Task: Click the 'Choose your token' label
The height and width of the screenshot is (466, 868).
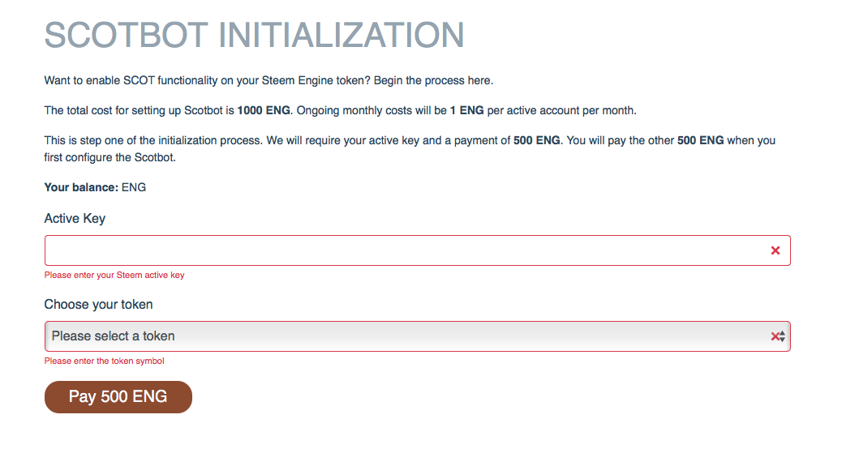Action: click(x=98, y=305)
